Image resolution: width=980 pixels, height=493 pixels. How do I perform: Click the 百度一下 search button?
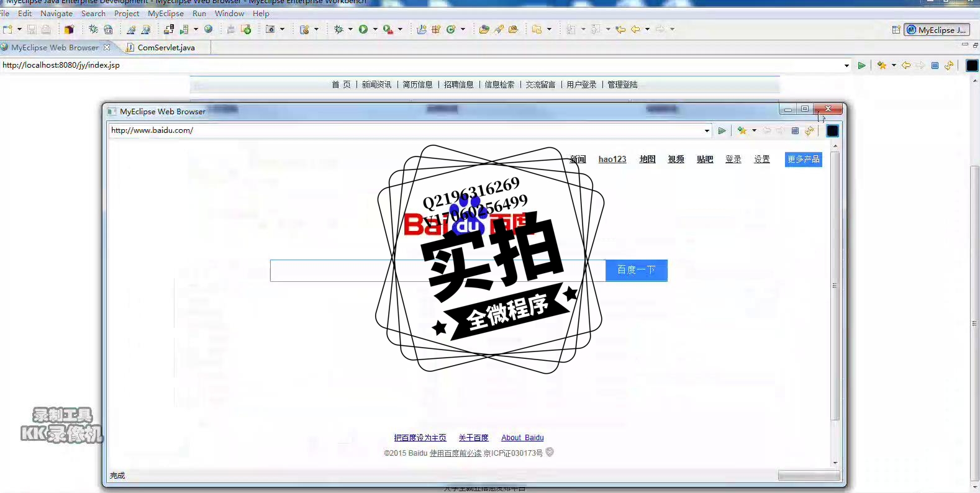pyautogui.click(x=637, y=270)
